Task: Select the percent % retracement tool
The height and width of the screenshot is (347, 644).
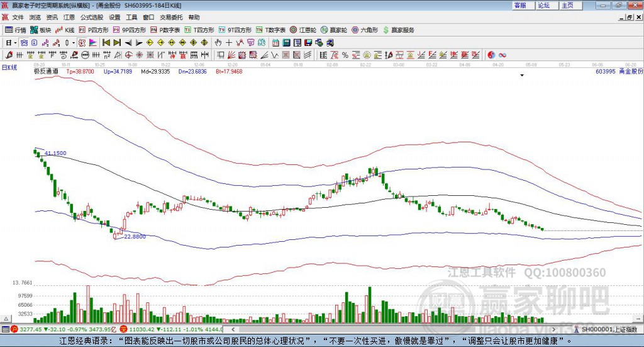Action: tap(345, 55)
